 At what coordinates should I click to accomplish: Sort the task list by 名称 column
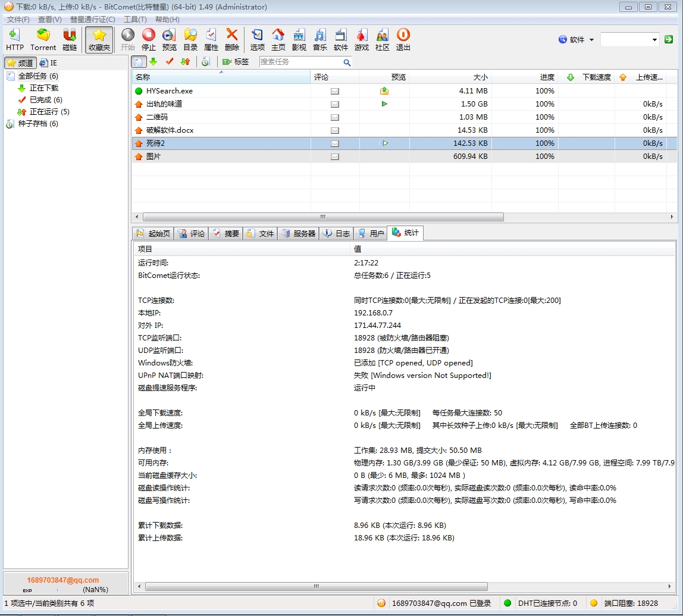pos(221,77)
